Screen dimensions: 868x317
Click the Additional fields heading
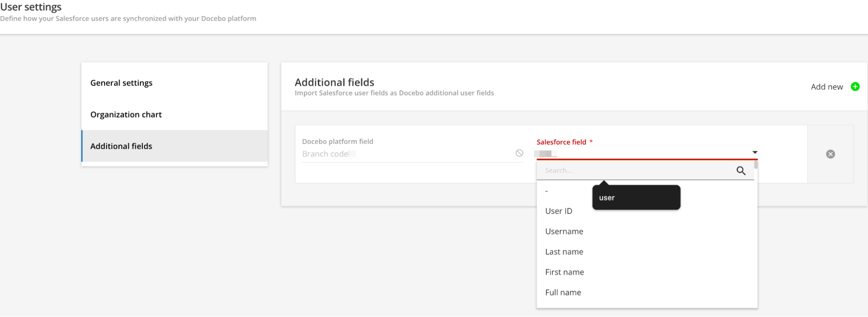(334, 82)
